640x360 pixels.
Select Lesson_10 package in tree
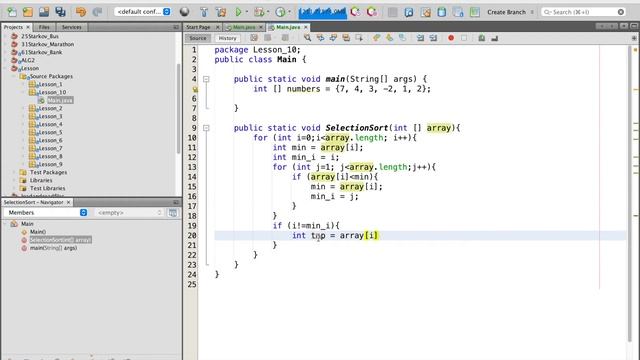[52, 92]
